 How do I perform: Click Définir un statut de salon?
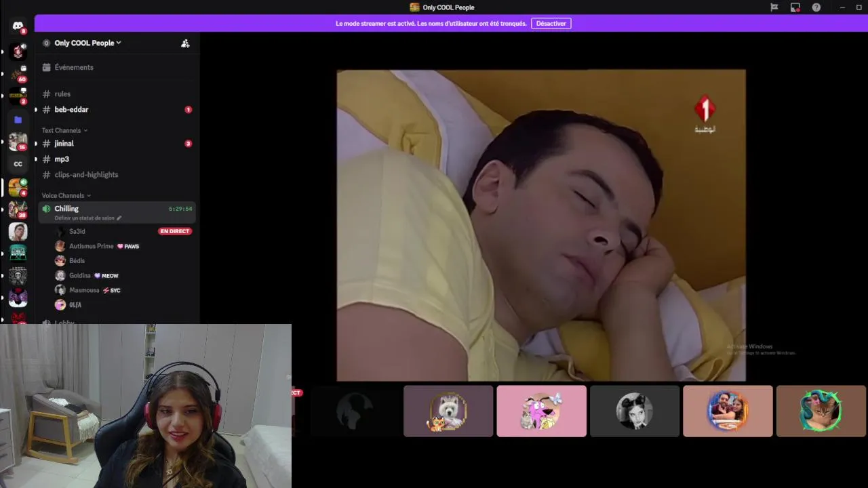click(x=85, y=218)
